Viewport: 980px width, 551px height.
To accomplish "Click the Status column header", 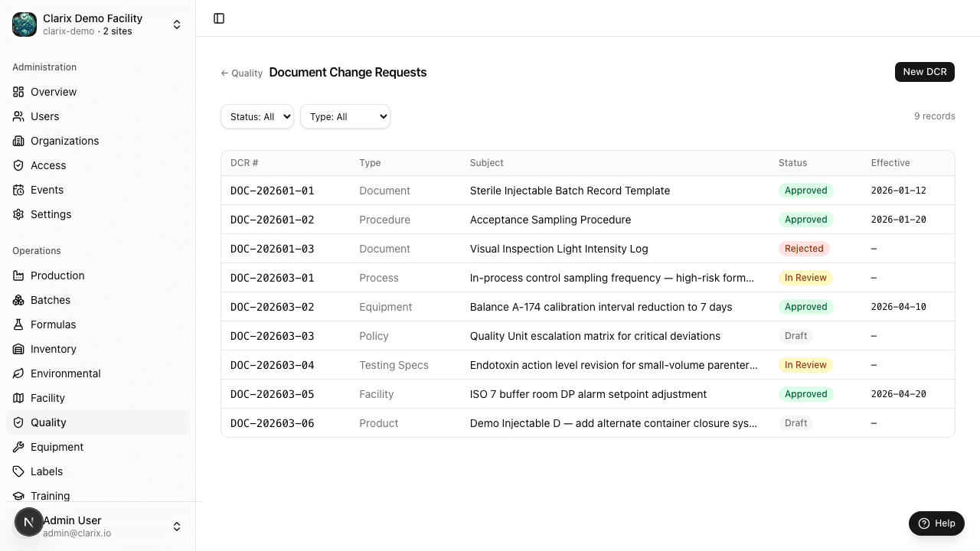I will click(792, 163).
